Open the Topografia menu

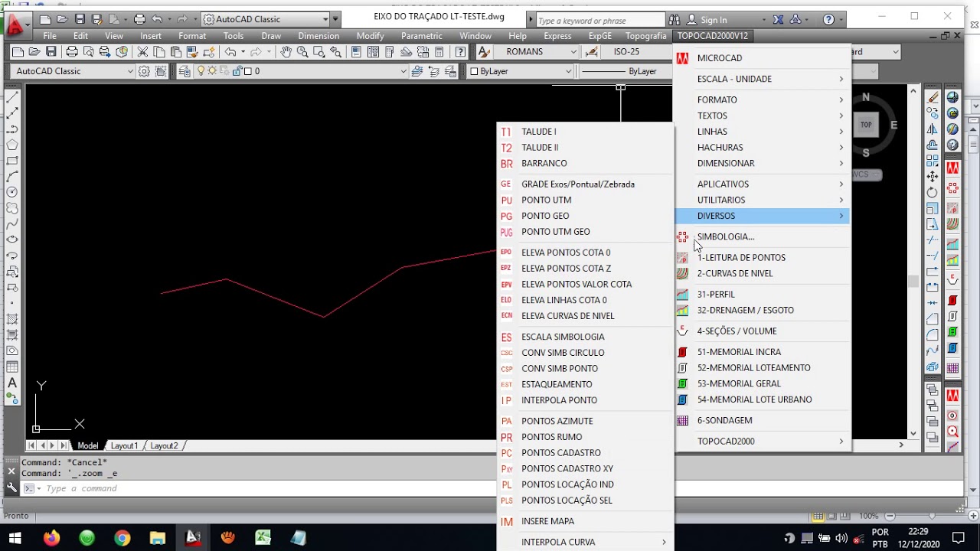pyautogui.click(x=645, y=36)
